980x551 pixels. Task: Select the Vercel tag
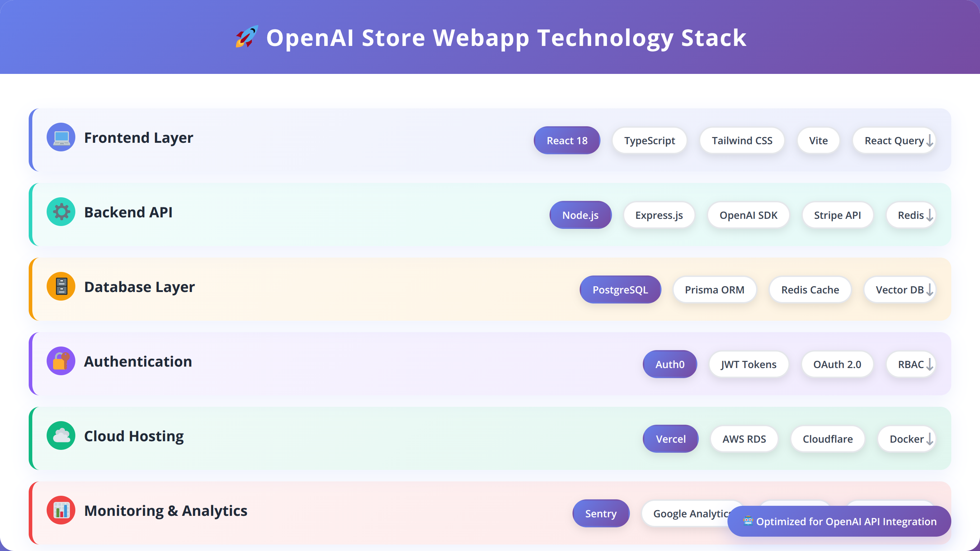click(x=671, y=439)
